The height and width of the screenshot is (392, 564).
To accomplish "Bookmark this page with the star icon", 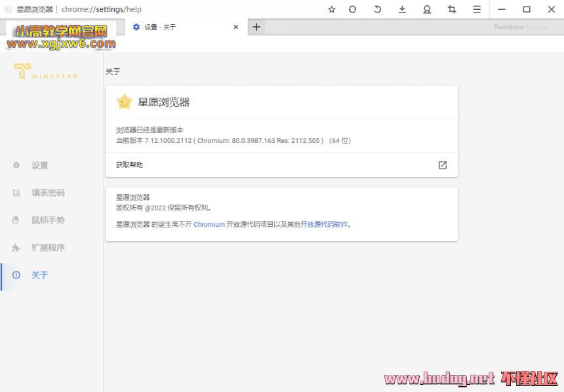I will (332, 9).
